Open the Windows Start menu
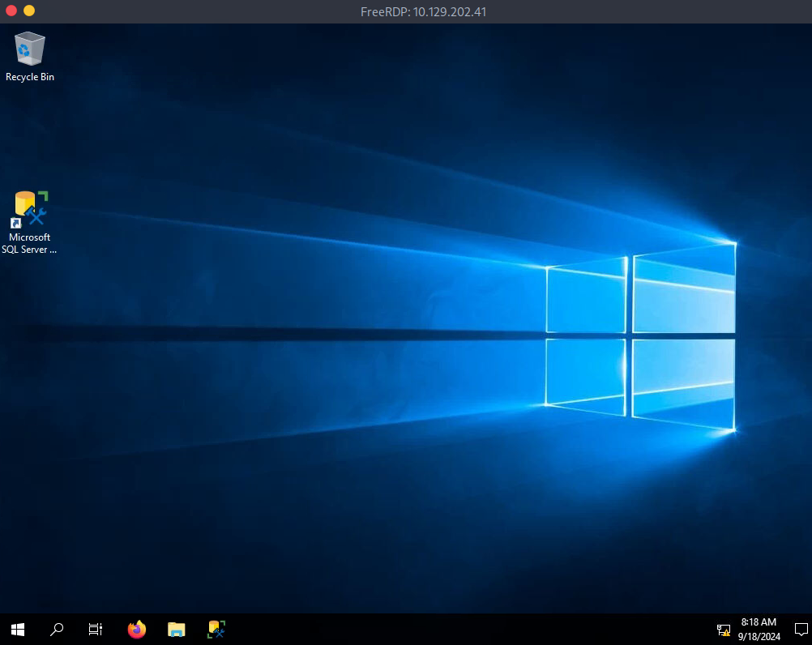The width and height of the screenshot is (812, 645). point(18,630)
